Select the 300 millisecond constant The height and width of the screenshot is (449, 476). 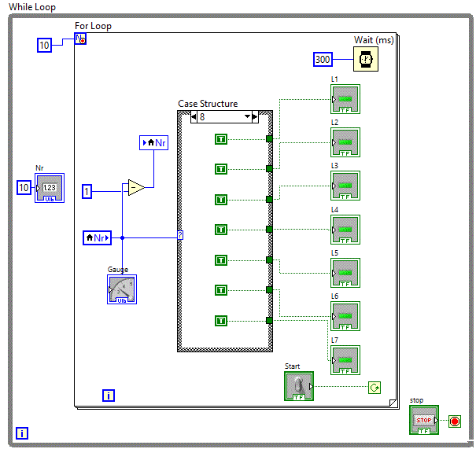pos(323,59)
